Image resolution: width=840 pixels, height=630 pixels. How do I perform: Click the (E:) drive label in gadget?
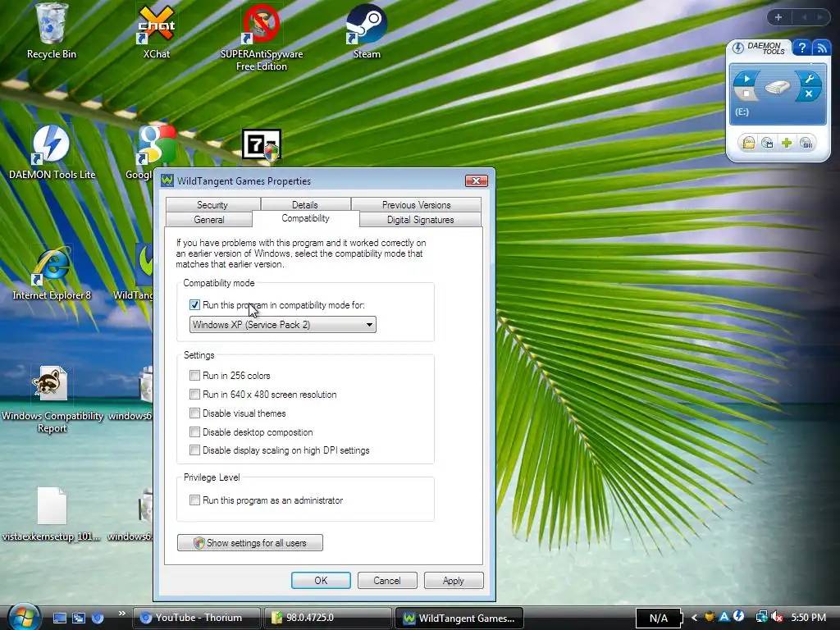point(742,112)
